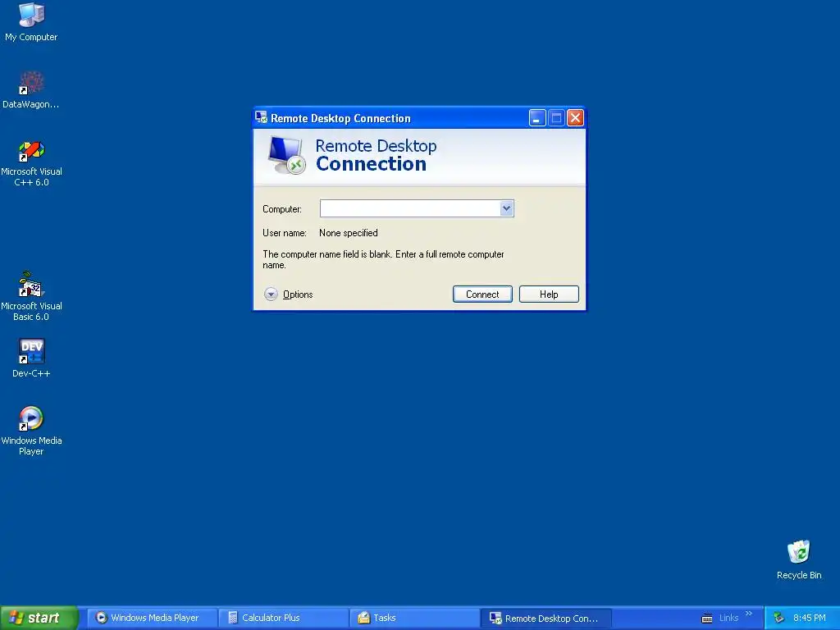Click the Links toolbar label
The image size is (840, 630).
pos(728,618)
